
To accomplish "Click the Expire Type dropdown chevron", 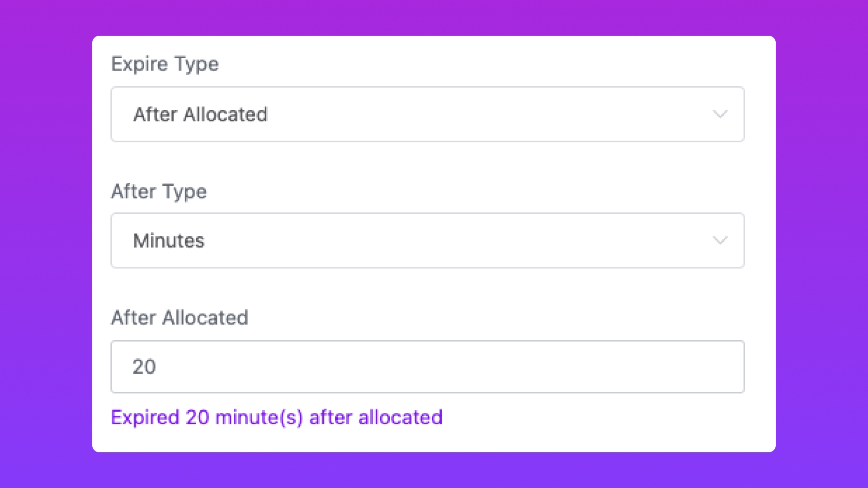I will tap(720, 114).
